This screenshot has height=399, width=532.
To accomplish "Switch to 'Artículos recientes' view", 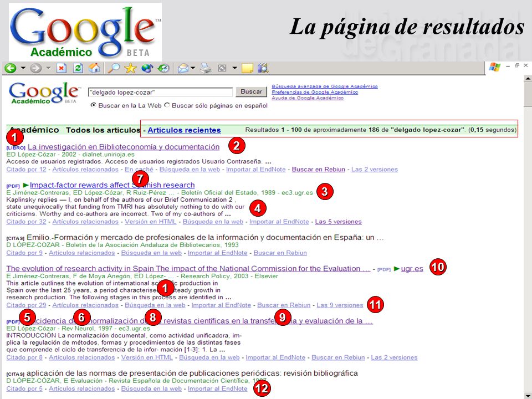I will tap(184, 130).
